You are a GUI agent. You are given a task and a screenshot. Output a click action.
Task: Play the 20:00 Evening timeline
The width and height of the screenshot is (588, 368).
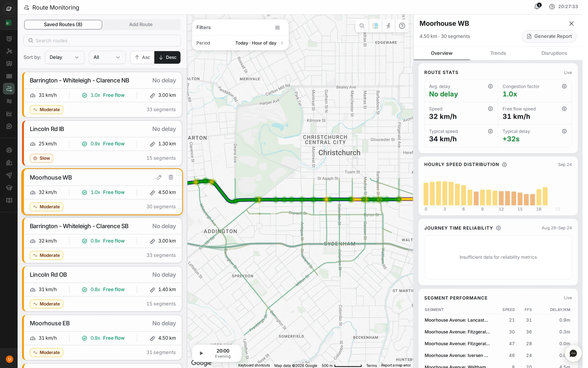coord(201,353)
